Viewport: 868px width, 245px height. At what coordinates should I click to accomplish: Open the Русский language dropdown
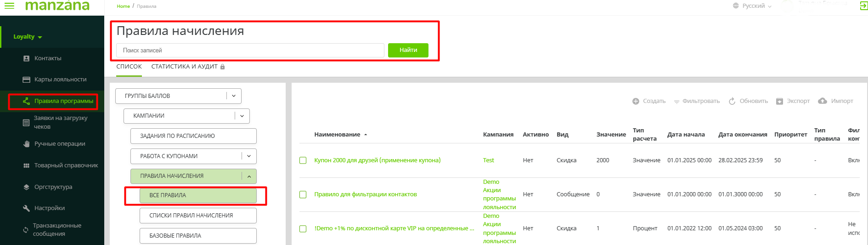pos(753,6)
